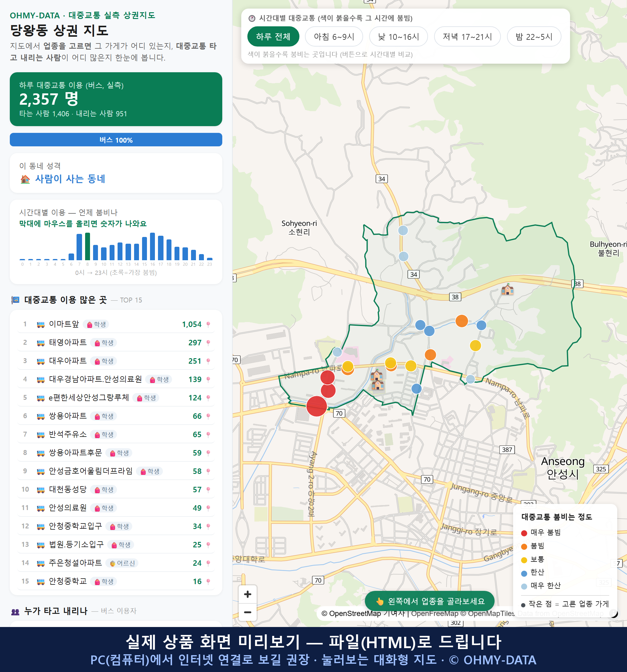Click the yellow map dot below the orange dot and route 38
This screenshot has height=672, width=627.
(475, 345)
